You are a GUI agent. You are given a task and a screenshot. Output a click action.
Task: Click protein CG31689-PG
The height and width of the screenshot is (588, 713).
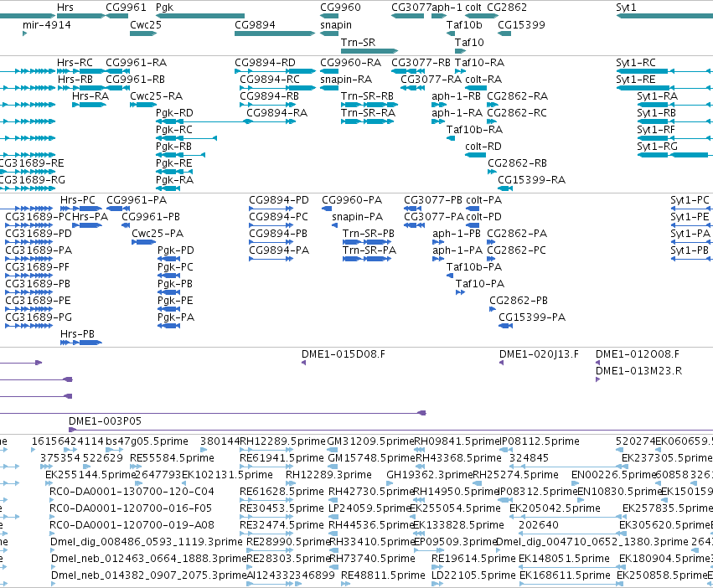pos(39,317)
